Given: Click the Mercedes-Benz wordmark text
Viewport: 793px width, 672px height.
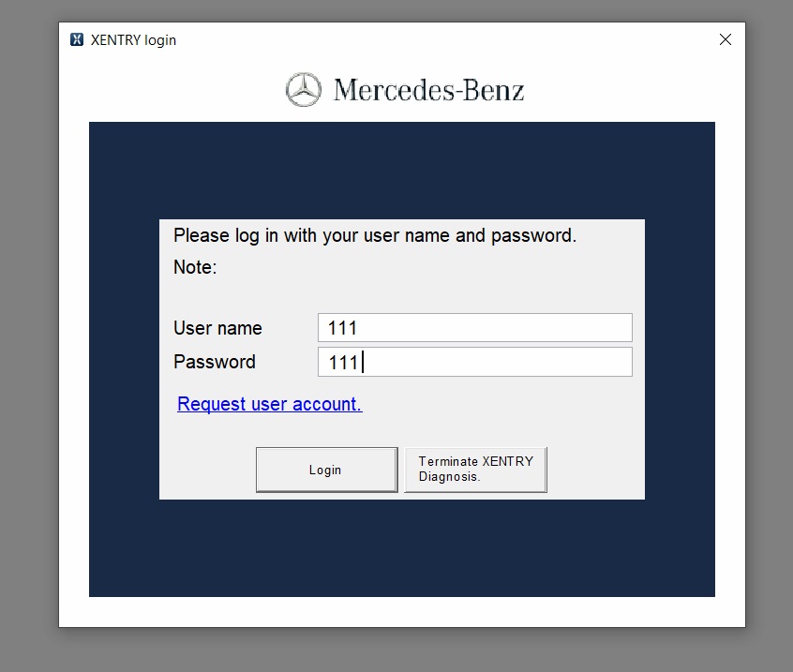Looking at the screenshot, I should (428, 91).
